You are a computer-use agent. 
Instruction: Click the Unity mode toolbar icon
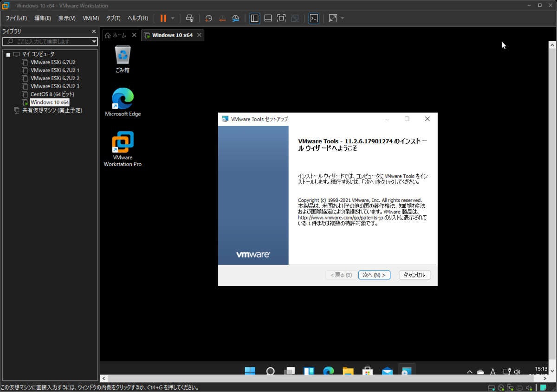pos(295,18)
